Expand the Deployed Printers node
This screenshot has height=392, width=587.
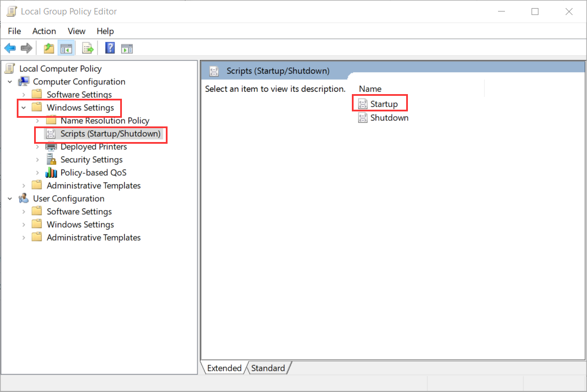coord(38,147)
